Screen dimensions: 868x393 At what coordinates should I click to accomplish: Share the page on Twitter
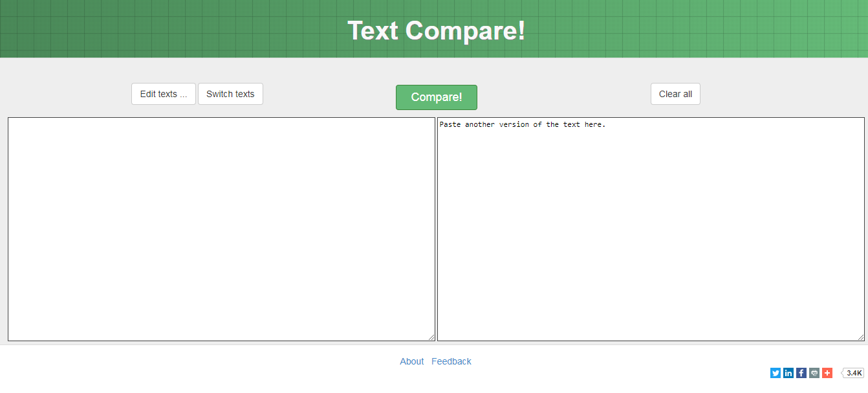coord(776,373)
